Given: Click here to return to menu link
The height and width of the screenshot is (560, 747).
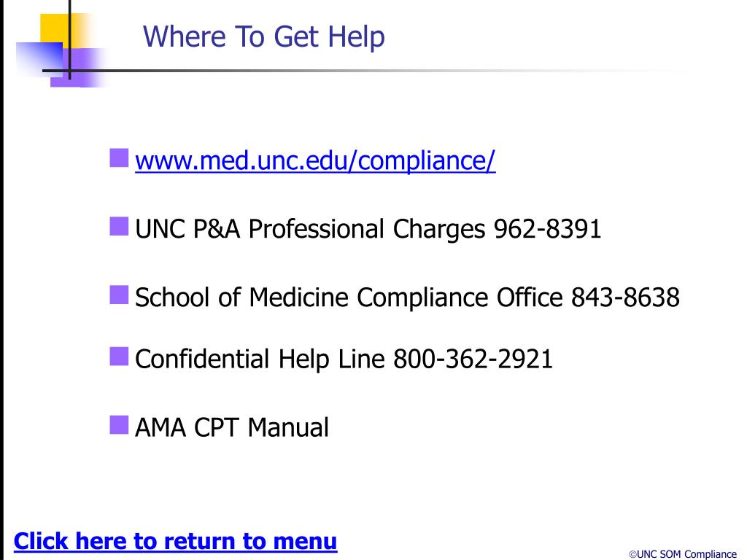Looking at the screenshot, I should click(175, 542).
